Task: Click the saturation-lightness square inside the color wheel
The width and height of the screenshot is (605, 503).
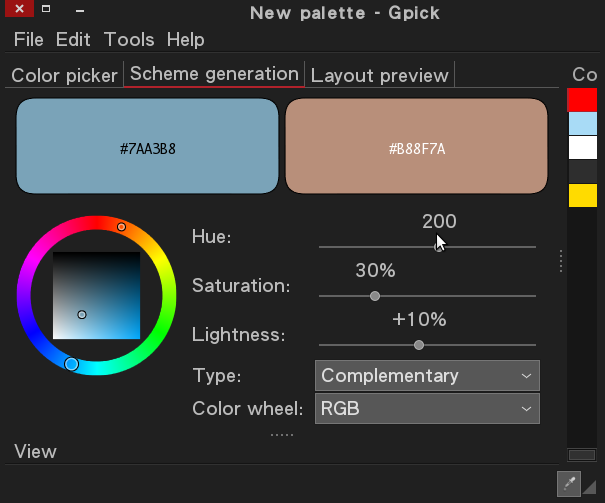Action: pos(96,296)
